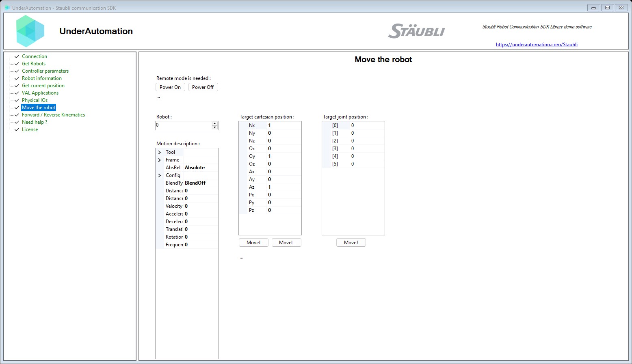632x364 pixels.
Task: Click the Power On button
Action: [x=170, y=87]
